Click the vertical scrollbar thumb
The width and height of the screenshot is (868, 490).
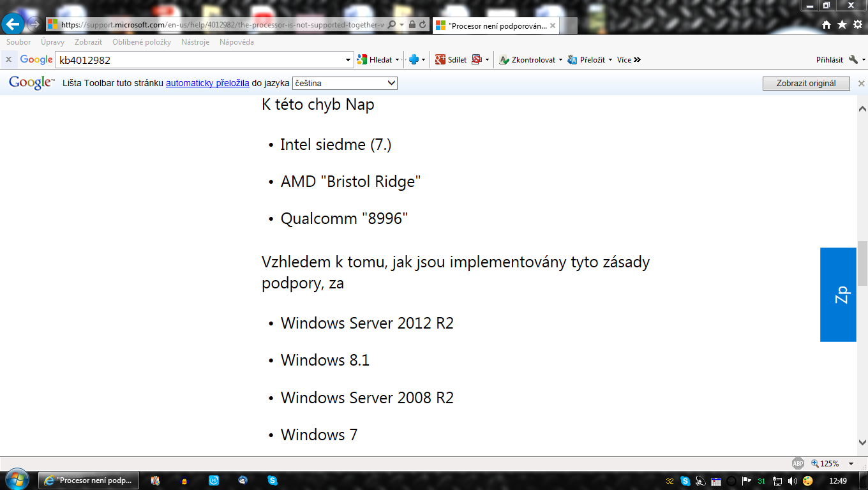[862, 263]
